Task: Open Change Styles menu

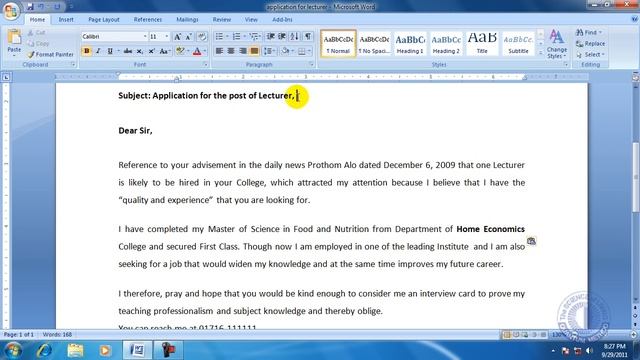Action: pos(557,44)
